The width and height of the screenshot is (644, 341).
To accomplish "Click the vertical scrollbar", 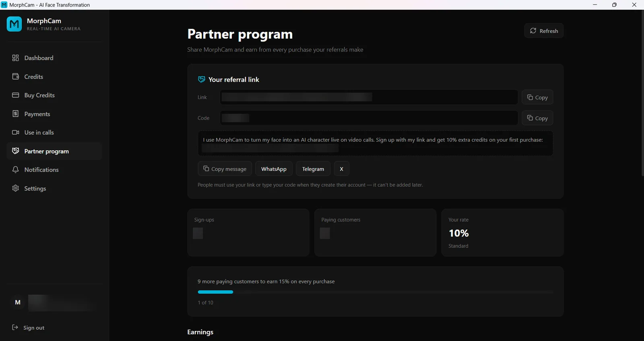I will (x=642, y=93).
